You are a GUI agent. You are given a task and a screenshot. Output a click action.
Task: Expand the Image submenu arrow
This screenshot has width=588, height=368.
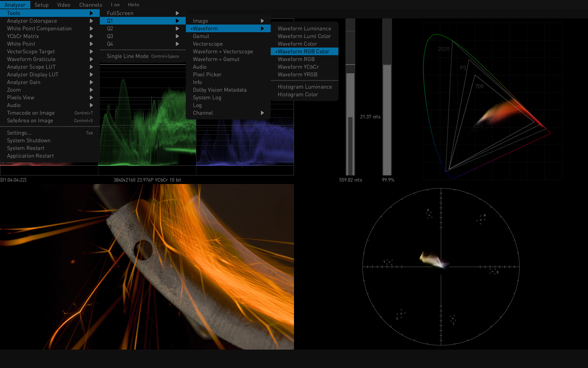click(x=262, y=21)
